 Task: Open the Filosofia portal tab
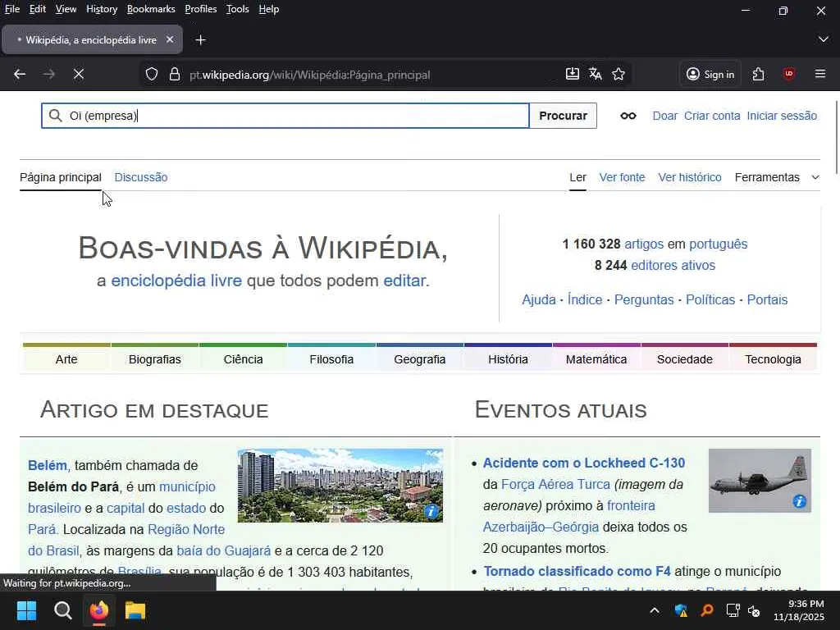[331, 359]
